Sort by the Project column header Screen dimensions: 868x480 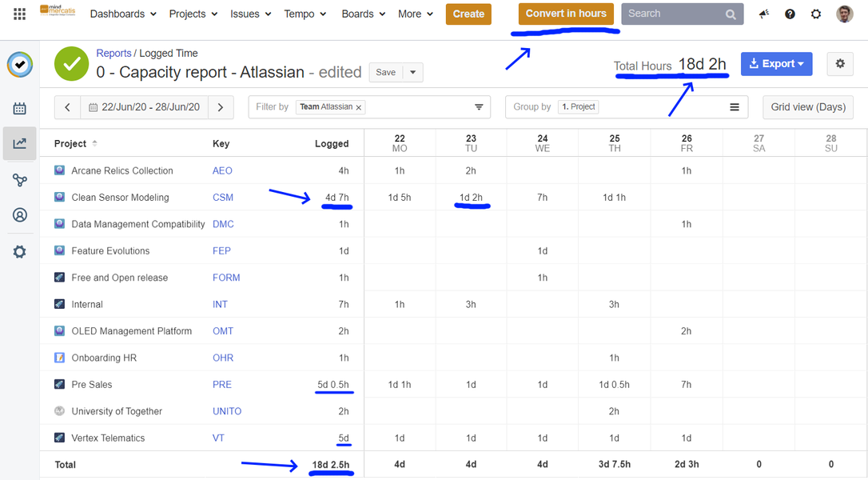(75, 143)
